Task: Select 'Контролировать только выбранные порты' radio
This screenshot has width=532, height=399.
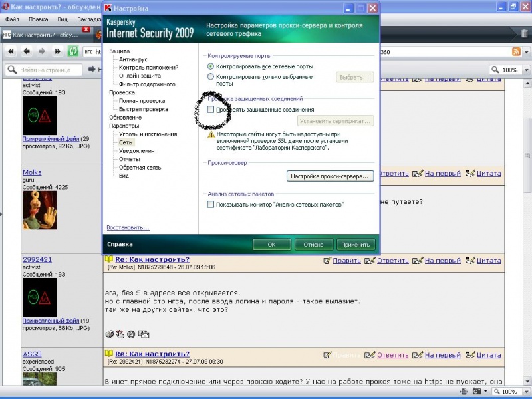Action: [x=211, y=77]
